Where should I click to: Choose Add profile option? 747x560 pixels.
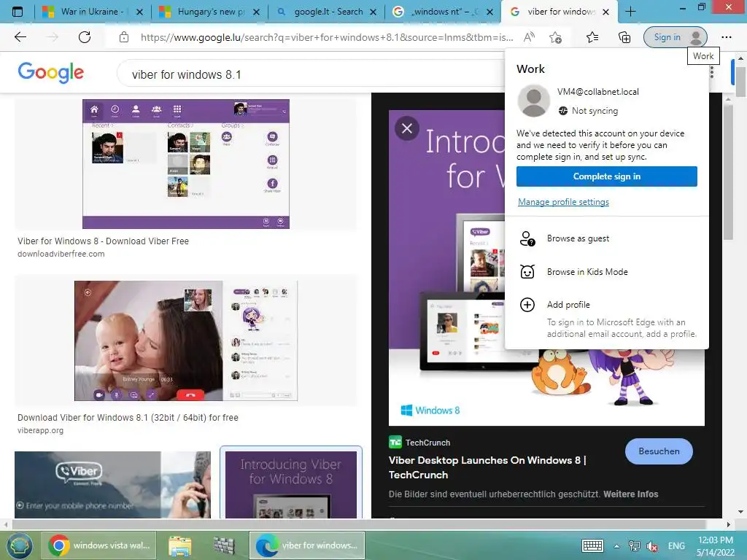(606, 318)
